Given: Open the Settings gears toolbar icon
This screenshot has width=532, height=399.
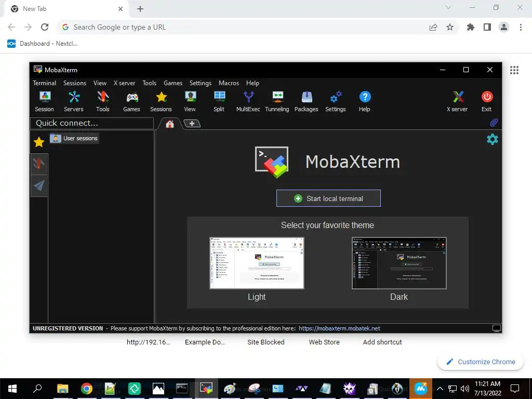Looking at the screenshot, I should point(336,101).
